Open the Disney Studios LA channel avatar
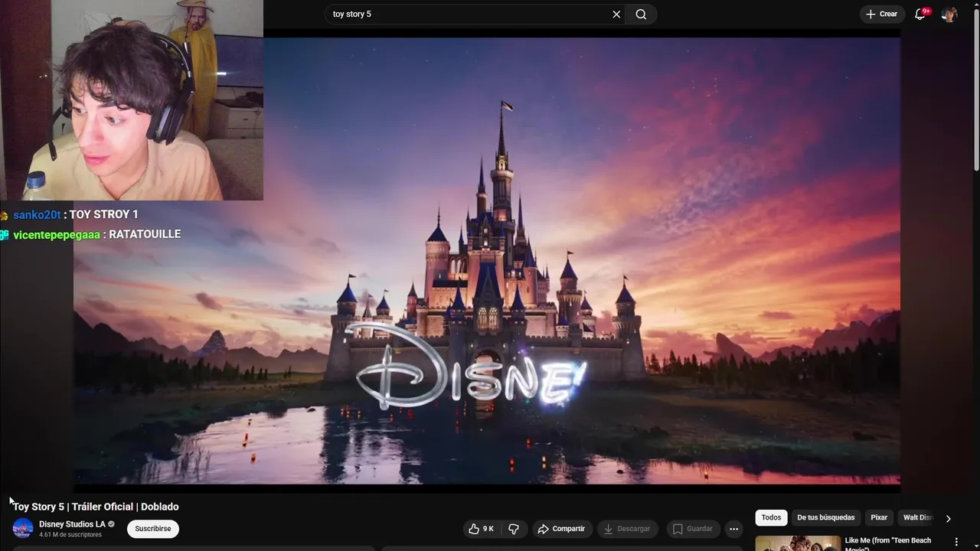980x551 pixels. pos(23,528)
